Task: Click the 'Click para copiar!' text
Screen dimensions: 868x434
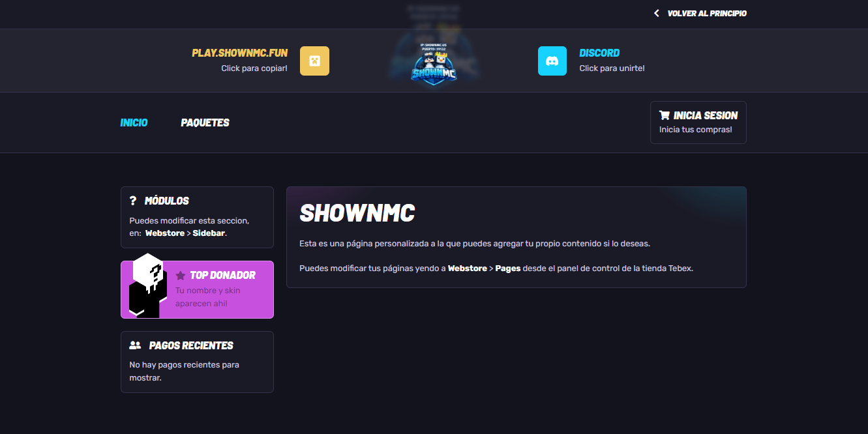Action: (x=254, y=68)
